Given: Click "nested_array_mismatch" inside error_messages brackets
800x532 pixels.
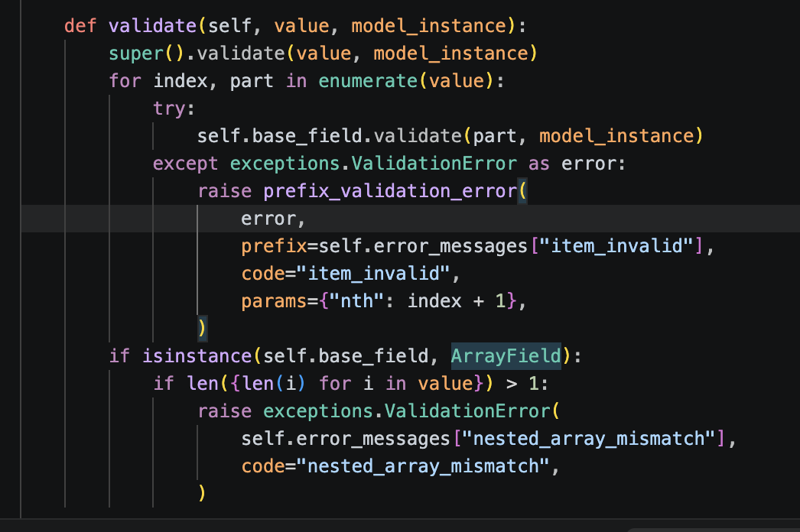Looking at the screenshot, I should pyautogui.click(x=589, y=439).
